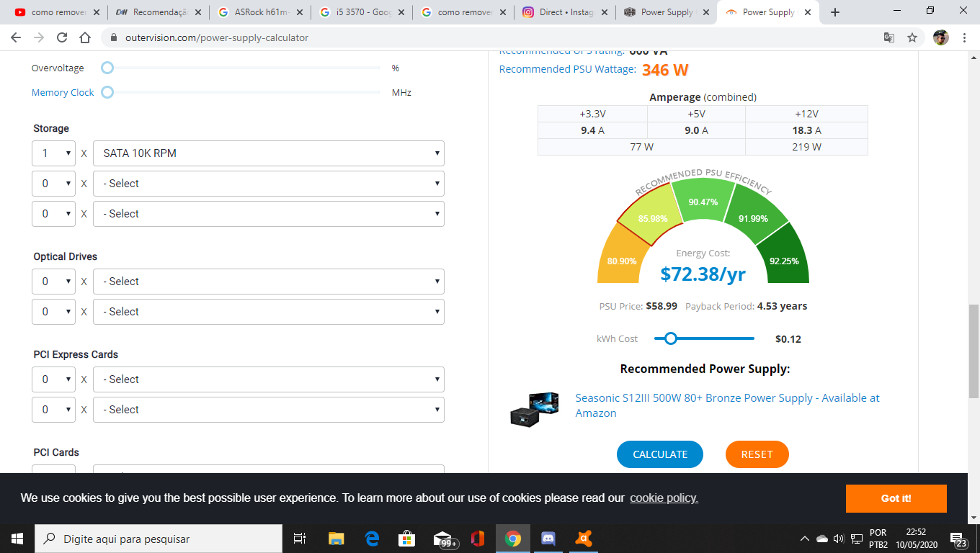Open first Optical Drives Select dropdown

tap(269, 282)
